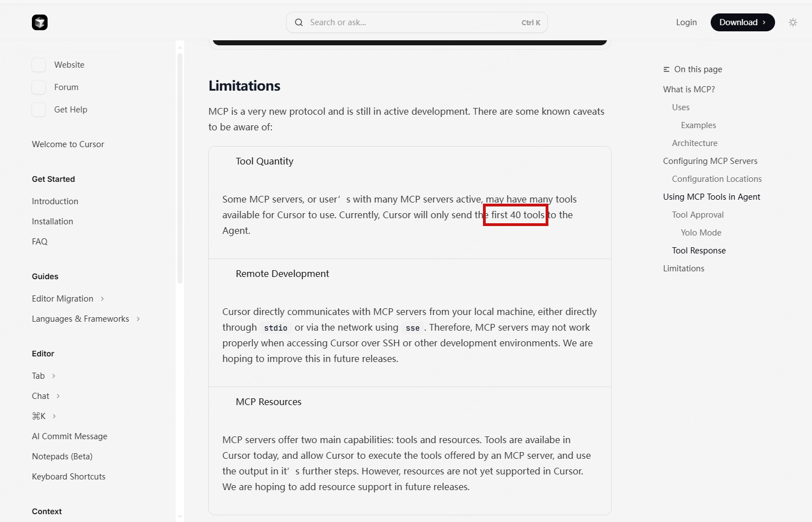The width and height of the screenshot is (812, 522).
Task: Click the Cursor logo icon
Action: [40, 22]
